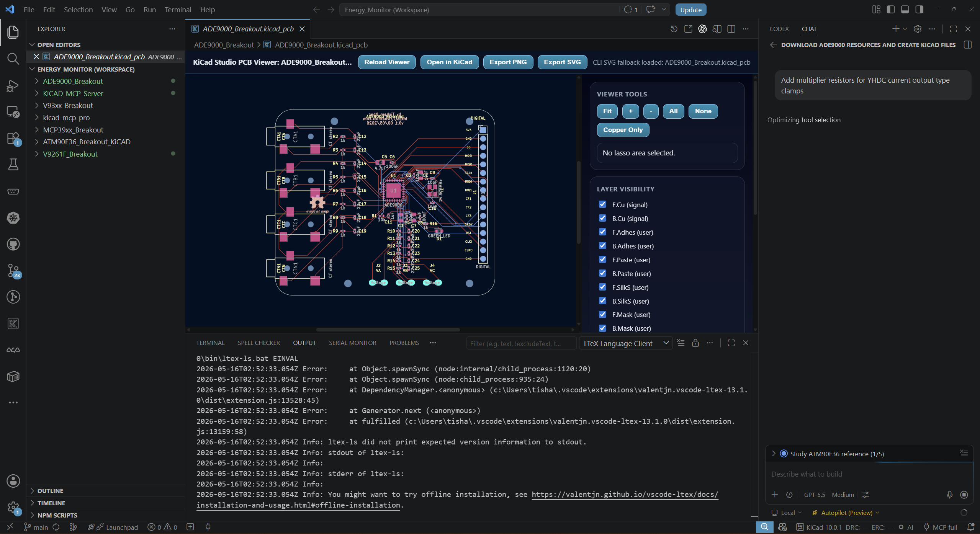The image size is (980, 534).
Task: Switch to the Codex tab
Action: point(779,29)
